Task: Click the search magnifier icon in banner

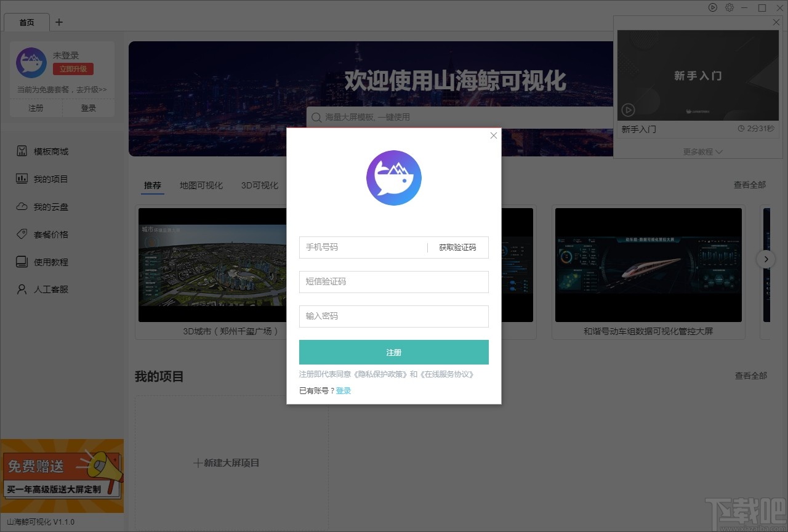Action: tap(316, 117)
